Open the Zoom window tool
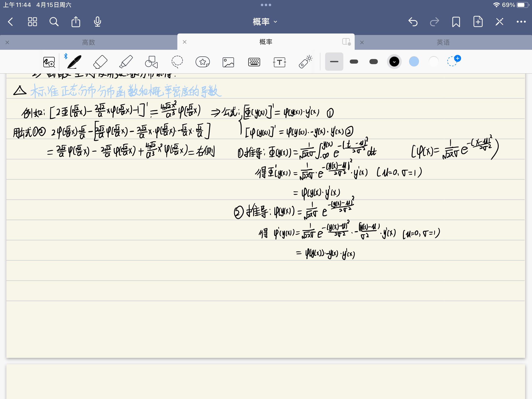Screen dimensions: 532x399 [x=49, y=62]
